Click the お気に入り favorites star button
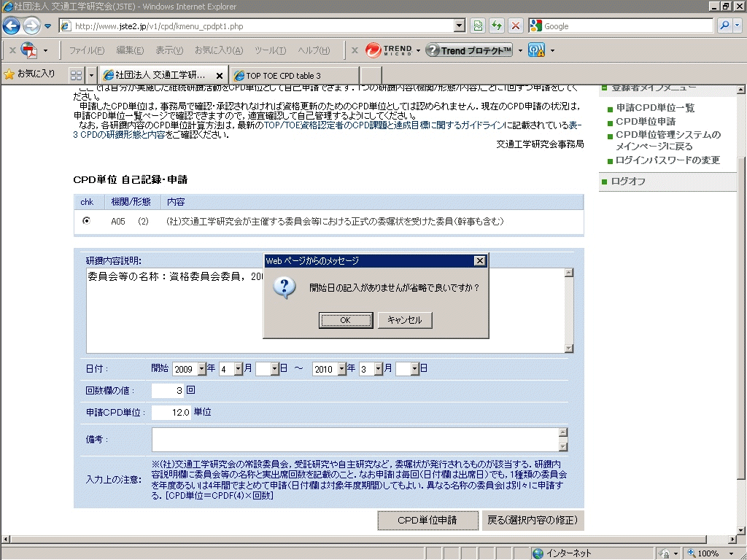 coord(29,74)
